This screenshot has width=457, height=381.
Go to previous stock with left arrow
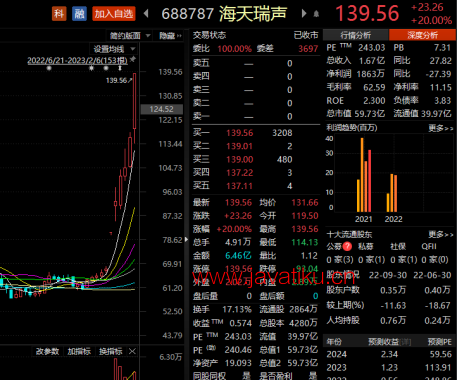coord(146,14)
